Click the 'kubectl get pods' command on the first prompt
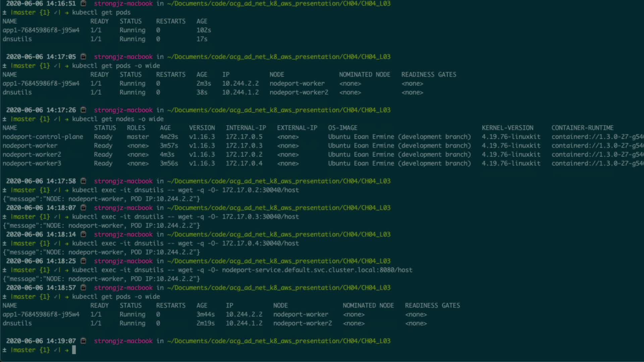 coord(101,12)
